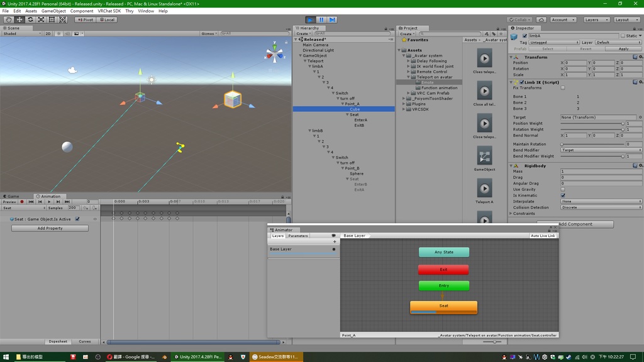Click the eye icon in the Animator layers panel

coord(333,236)
